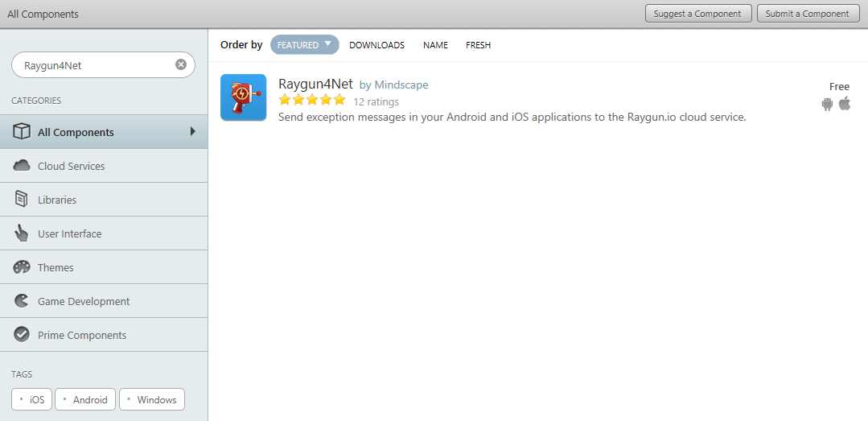
Task: Click the All Components header title
Action: 43,14
